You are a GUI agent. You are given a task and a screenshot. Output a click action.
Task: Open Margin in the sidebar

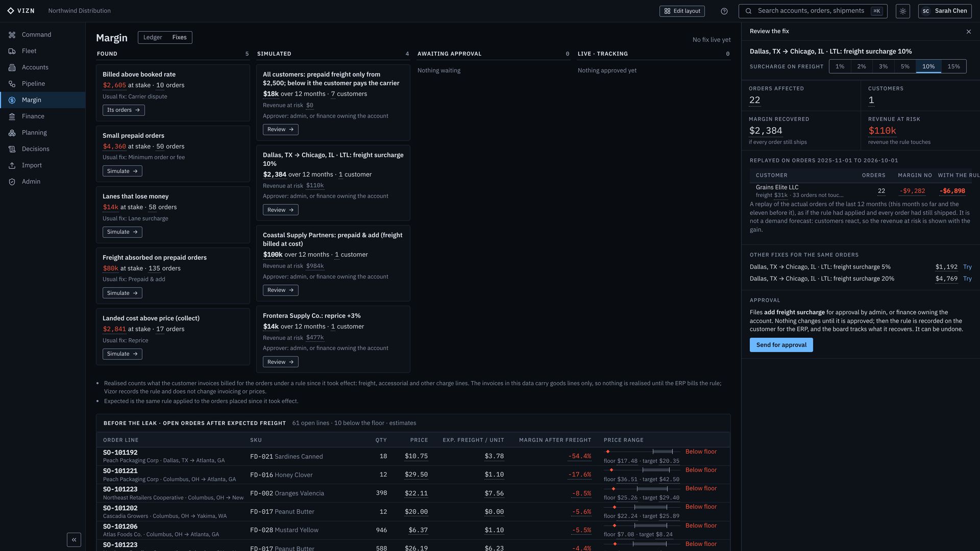(x=42, y=100)
